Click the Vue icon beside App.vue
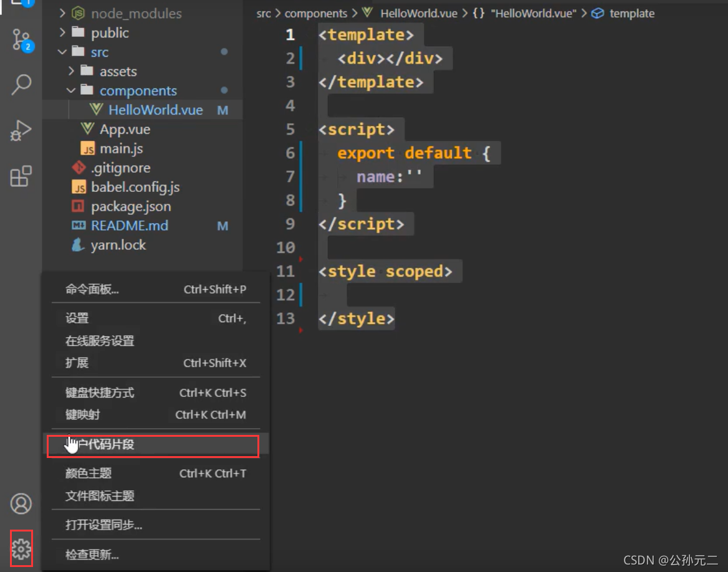 tap(87, 128)
